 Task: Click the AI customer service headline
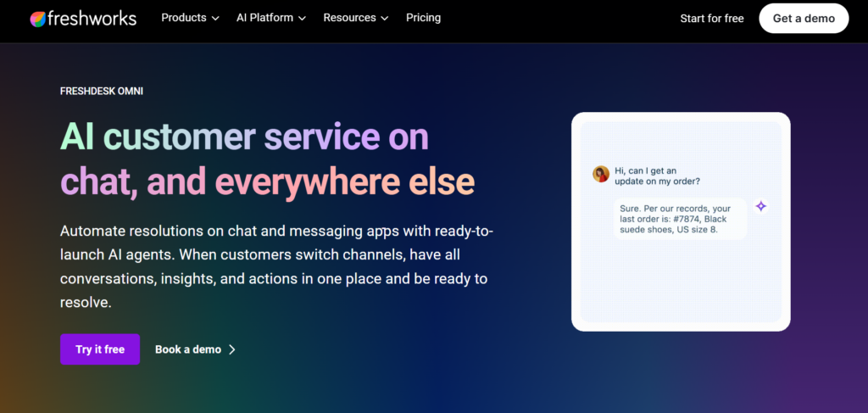(267, 159)
